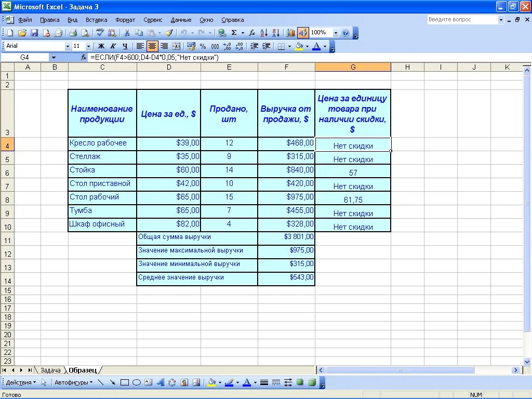Click the line color brush on the drawing toolbar
This screenshot has height=399, width=532.
point(229,383)
